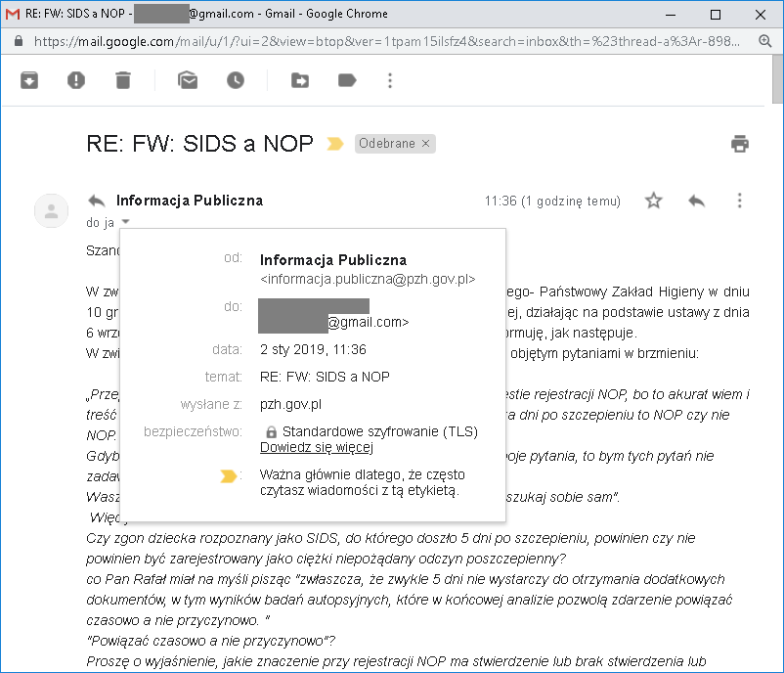Viewport: 784px width, 673px height.
Task: Toggle the importance marker beside the subject
Action: point(335,144)
